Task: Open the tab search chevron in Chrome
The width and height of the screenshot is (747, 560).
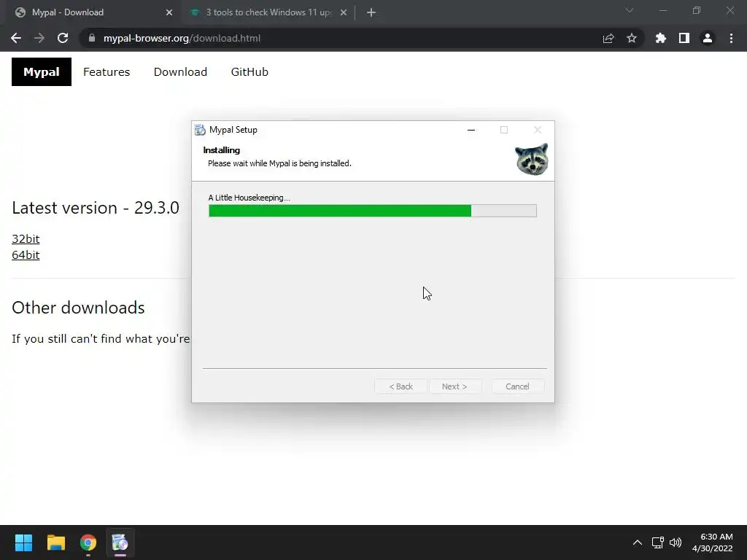Action: [630, 10]
